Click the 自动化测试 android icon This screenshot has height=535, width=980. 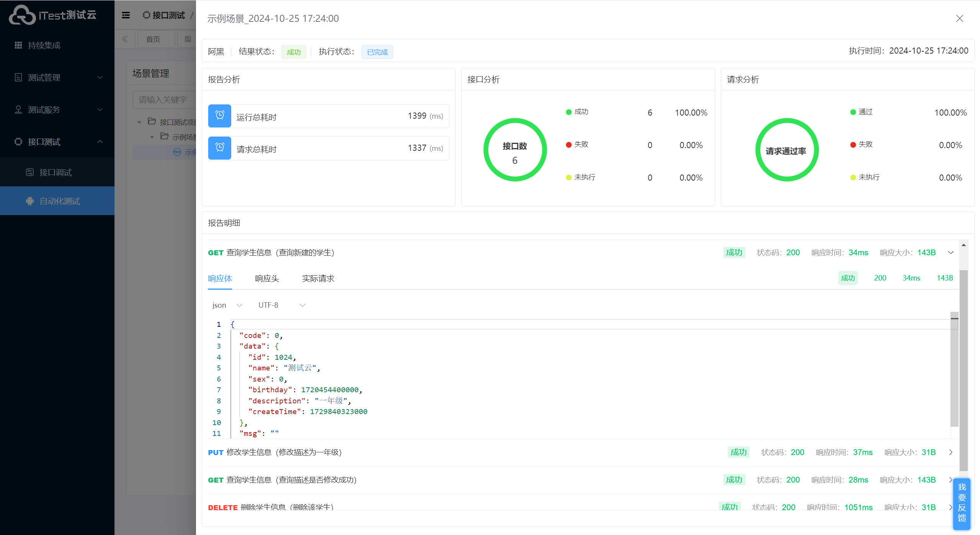coord(30,201)
